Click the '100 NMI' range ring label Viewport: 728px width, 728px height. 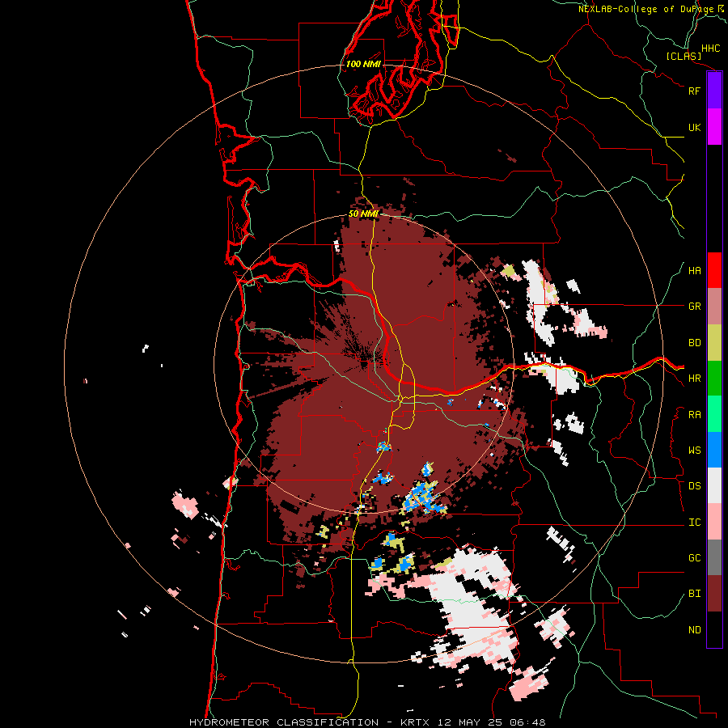(x=363, y=64)
